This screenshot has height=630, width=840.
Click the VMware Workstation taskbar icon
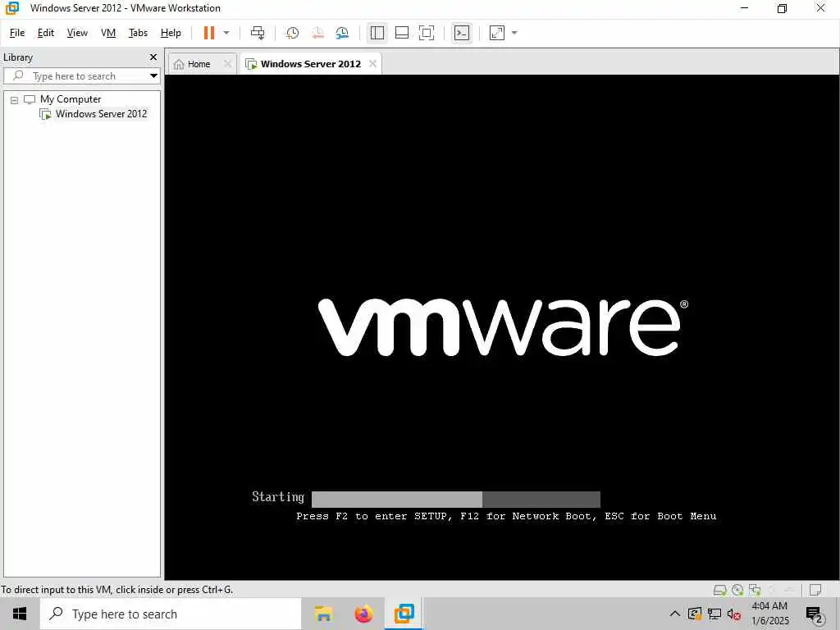pyautogui.click(x=404, y=614)
